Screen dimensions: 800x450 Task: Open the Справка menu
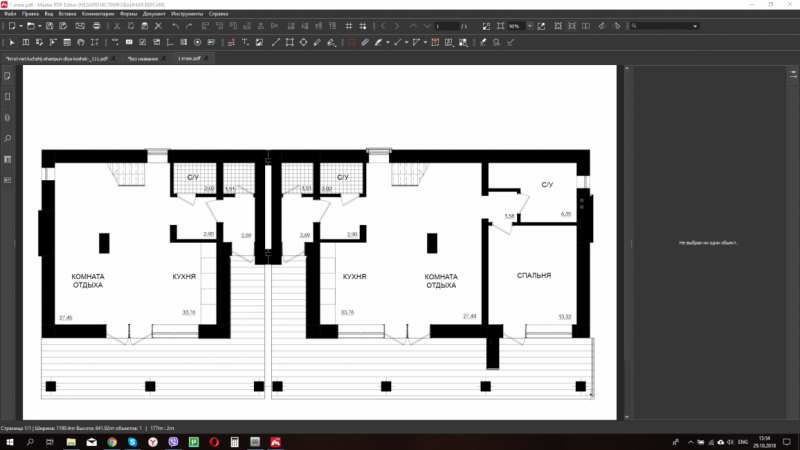tap(218, 14)
